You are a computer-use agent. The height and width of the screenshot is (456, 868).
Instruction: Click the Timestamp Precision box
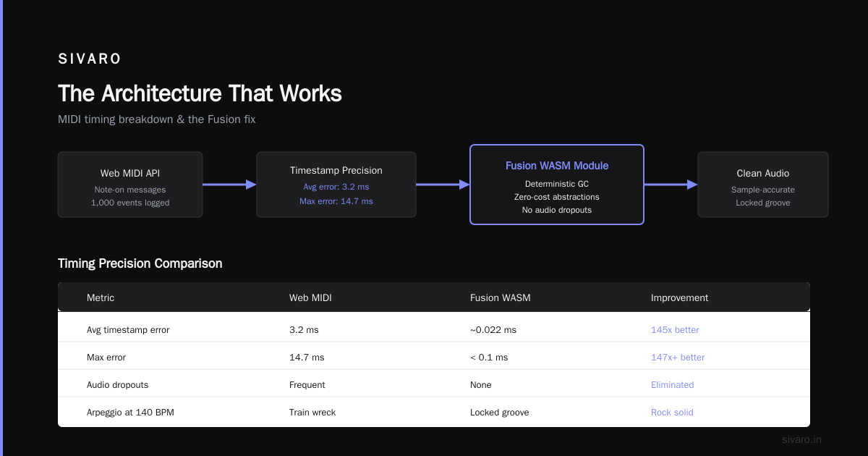click(x=336, y=185)
